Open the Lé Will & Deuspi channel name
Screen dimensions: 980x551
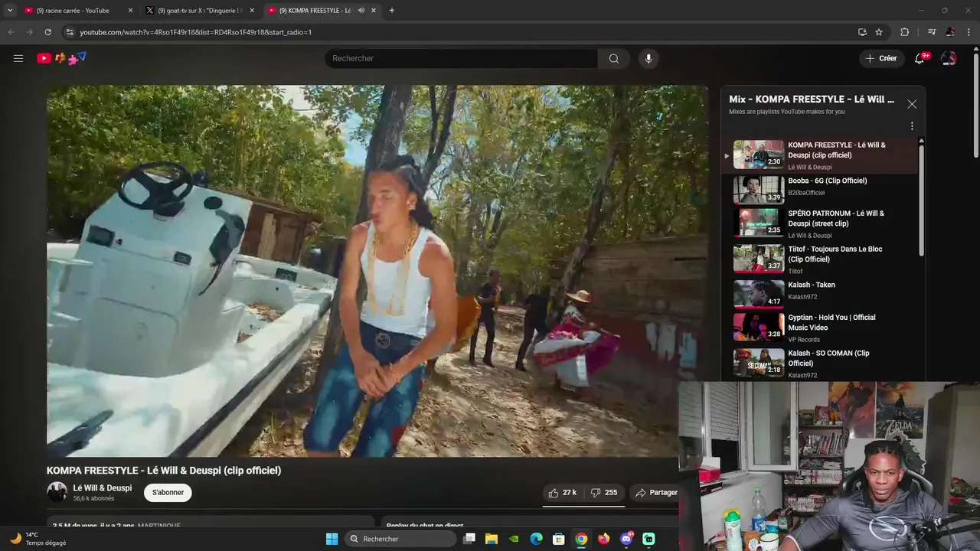click(x=103, y=488)
